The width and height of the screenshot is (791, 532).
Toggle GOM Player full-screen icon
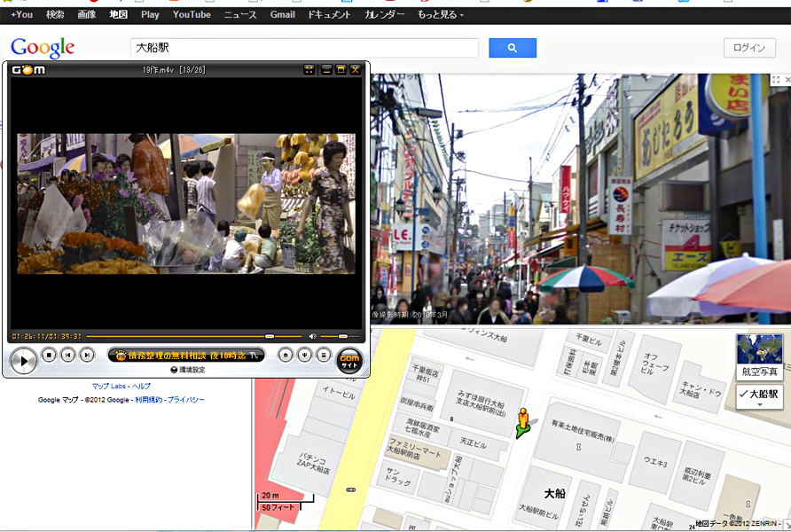click(x=309, y=69)
